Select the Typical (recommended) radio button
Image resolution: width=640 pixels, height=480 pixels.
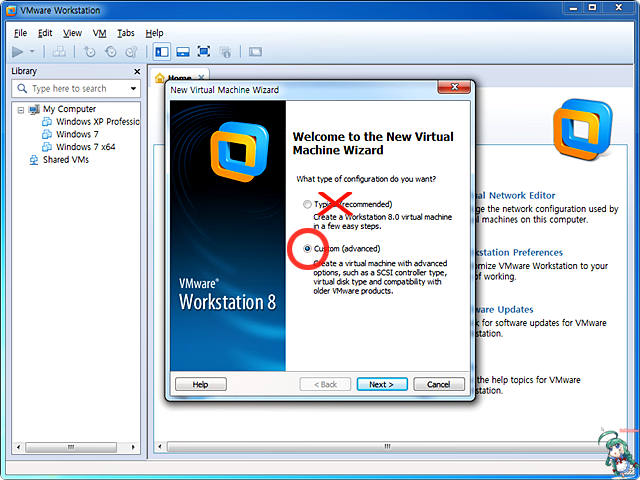coord(307,204)
